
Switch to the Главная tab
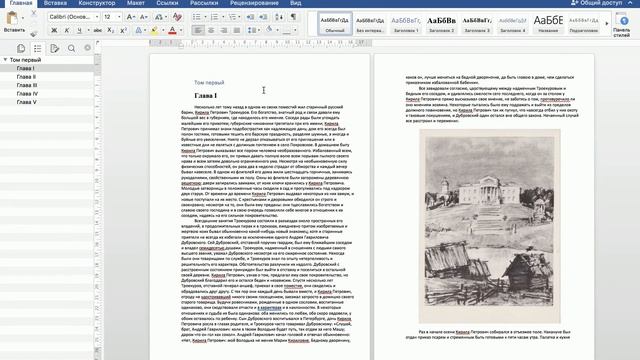[20, 3]
